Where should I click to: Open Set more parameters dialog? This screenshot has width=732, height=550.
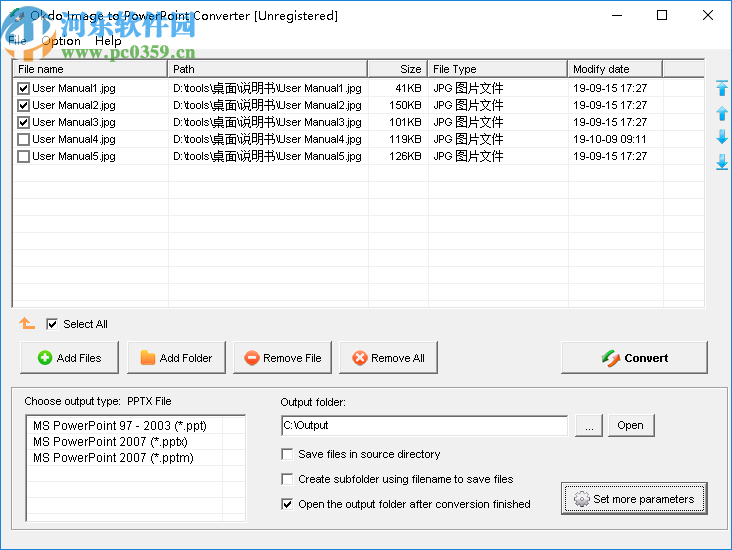[x=634, y=499]
